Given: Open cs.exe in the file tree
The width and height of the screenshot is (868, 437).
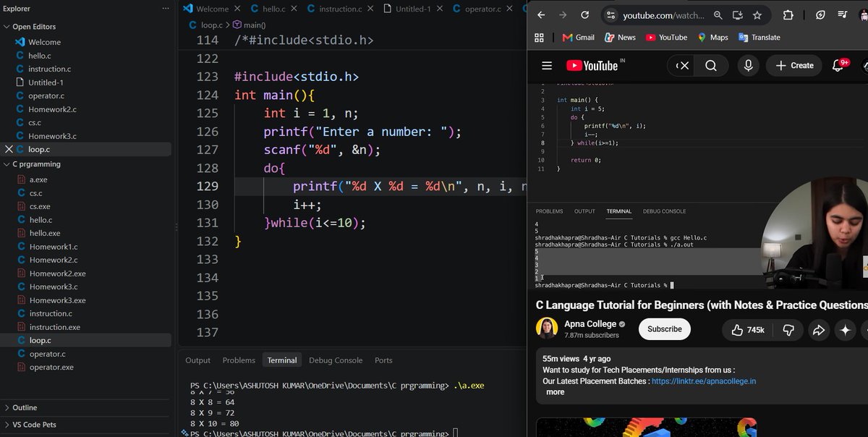Looking at the screenshot, I should (x=40, y=206).
